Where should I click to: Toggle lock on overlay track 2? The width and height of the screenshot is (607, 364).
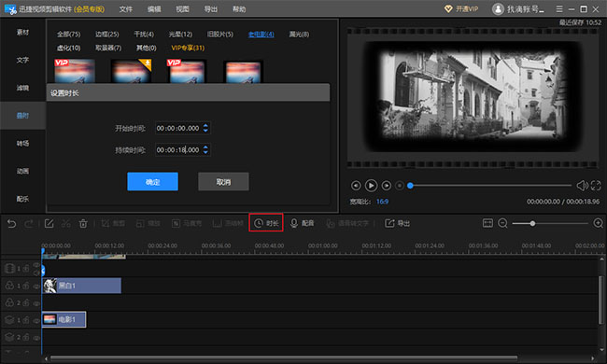pos(26,337)
